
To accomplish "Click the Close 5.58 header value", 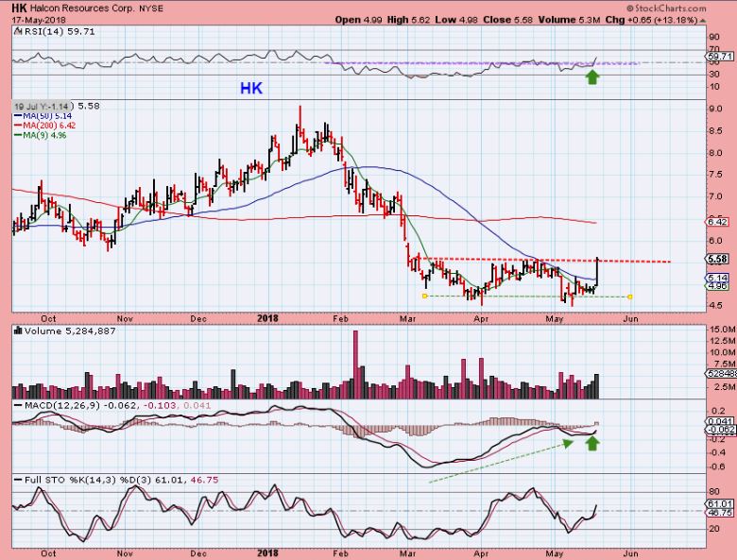I will pos(507,20).
